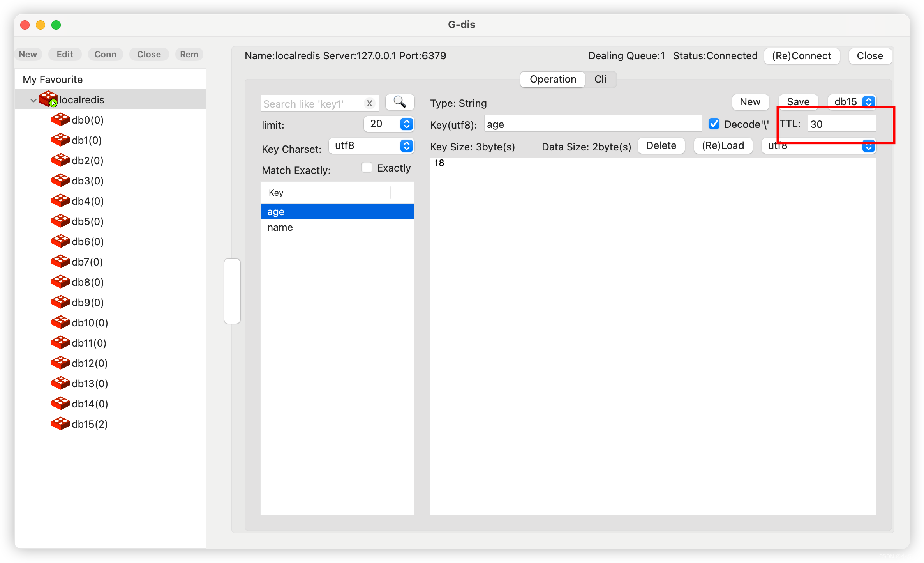Click the magnifier search button
The height and width of the screenshot is (563, 924).
(x=400, y=102)
